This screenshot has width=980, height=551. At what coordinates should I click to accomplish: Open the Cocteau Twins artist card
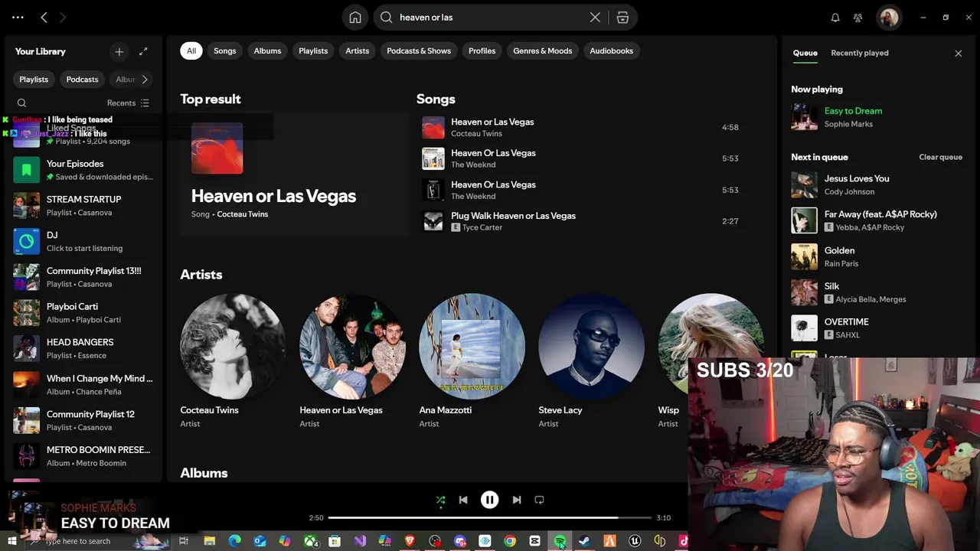click(x=234, y=360)
